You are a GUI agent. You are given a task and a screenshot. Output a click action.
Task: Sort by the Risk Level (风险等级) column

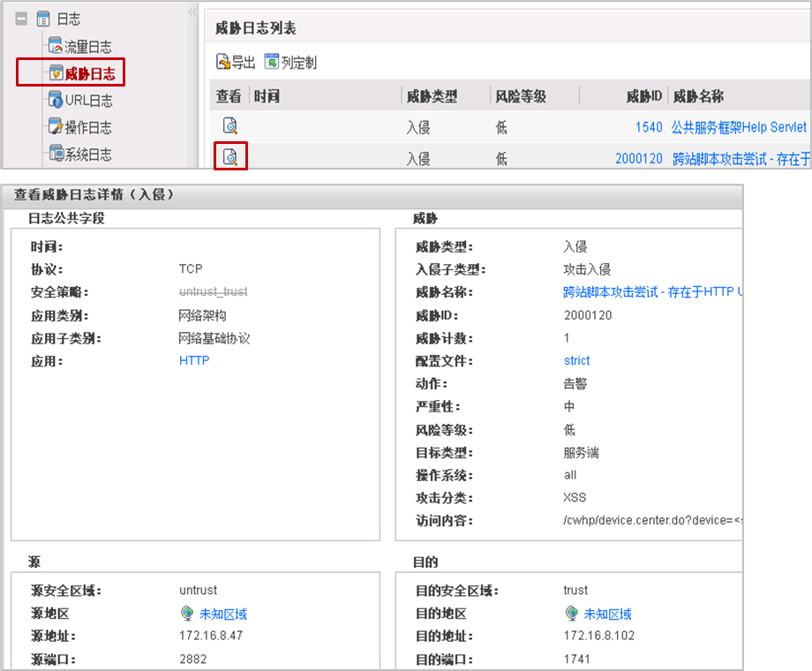(x=521, y=96)
